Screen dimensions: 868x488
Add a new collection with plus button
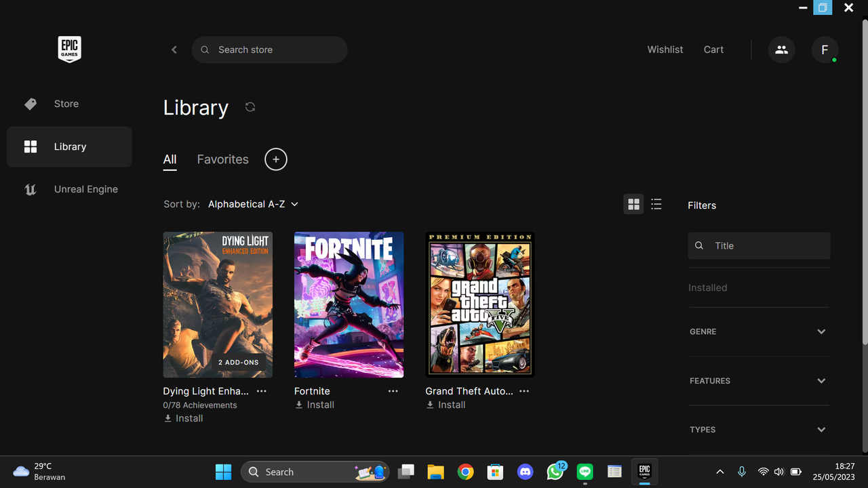click(276, 159)
